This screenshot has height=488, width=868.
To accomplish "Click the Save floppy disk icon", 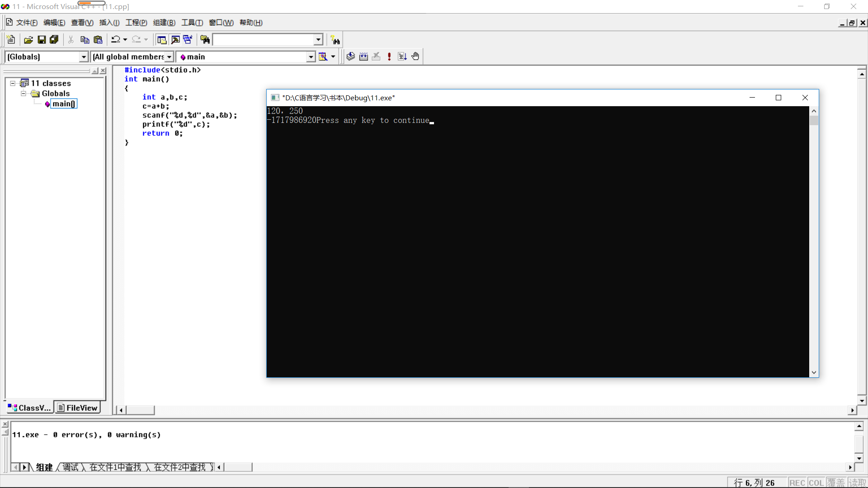I will point(42,40).
